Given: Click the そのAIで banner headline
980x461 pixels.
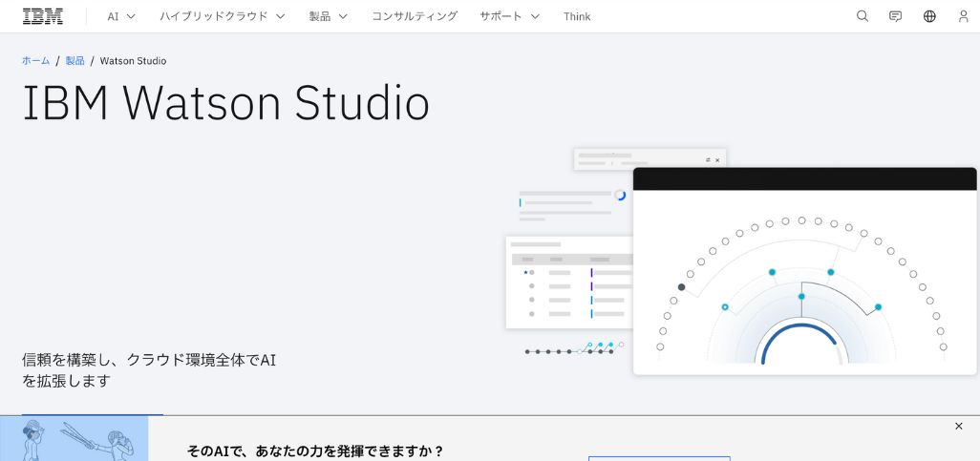Looking at the screenshot, I should (315, 451).
